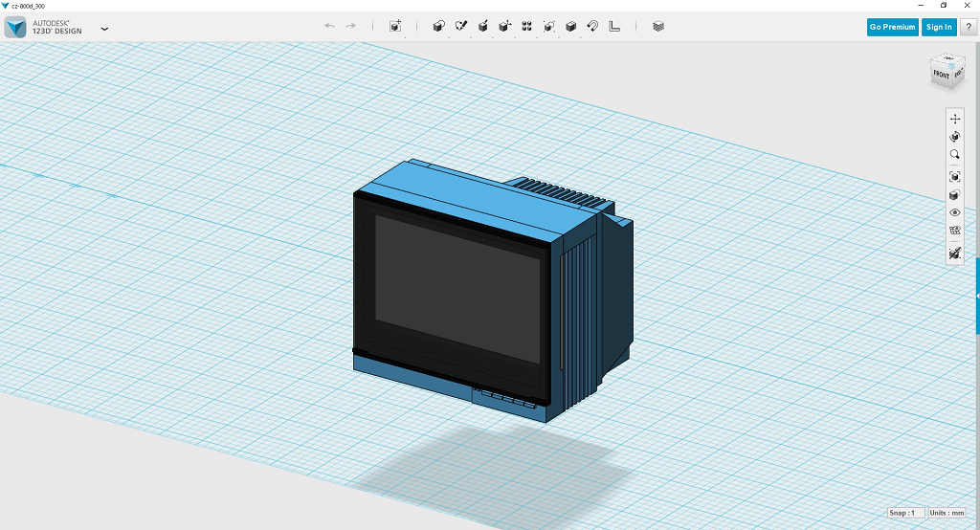Image resolution: width=980 pixels, height=530 pixels.
Task: Click the Go Premium button
Action: [x=892, y=27]
